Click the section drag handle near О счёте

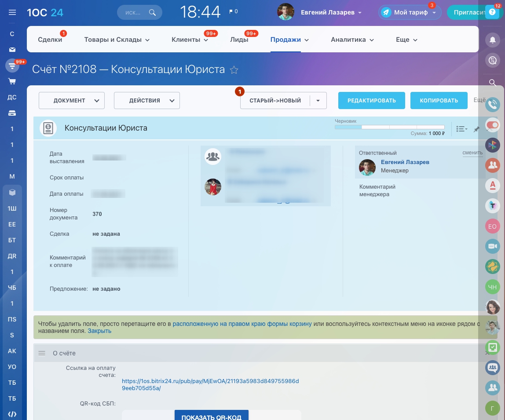click(x=42, y=353)
